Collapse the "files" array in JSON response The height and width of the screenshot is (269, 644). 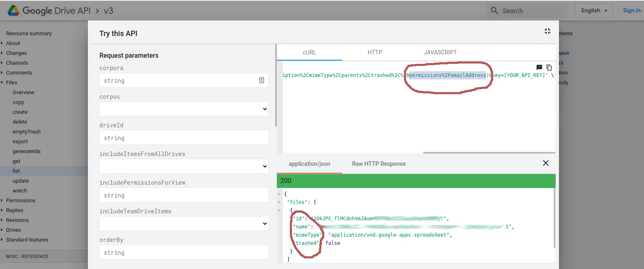279,202
